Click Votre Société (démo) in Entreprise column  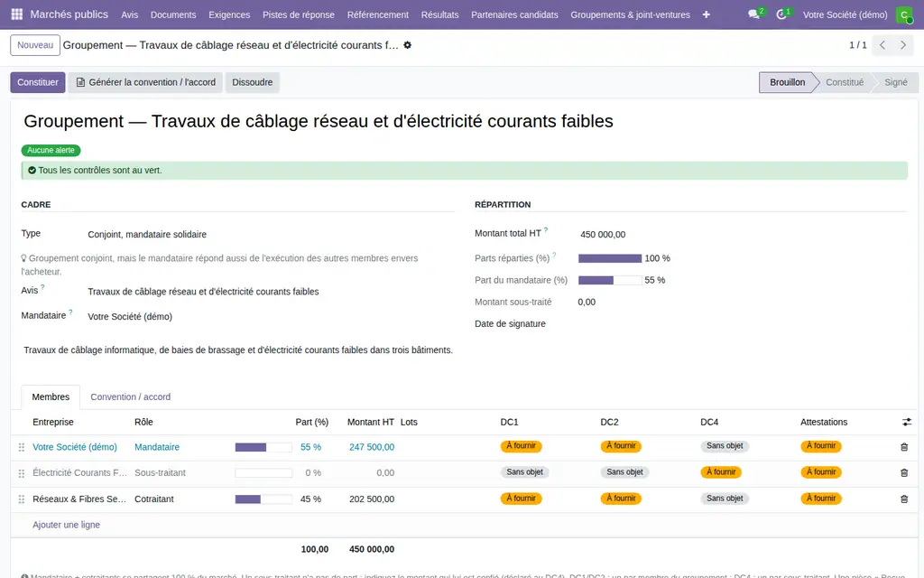coord(75,447)
